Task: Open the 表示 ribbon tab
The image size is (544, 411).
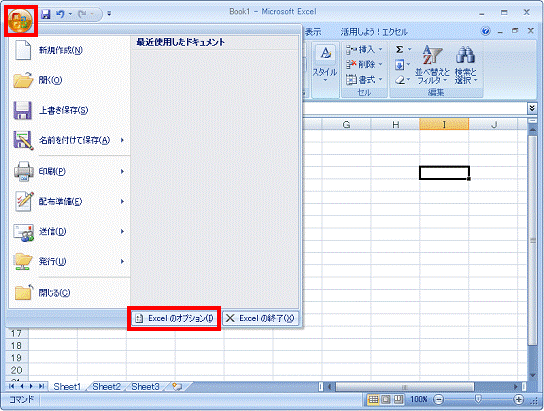Action: 313,32
